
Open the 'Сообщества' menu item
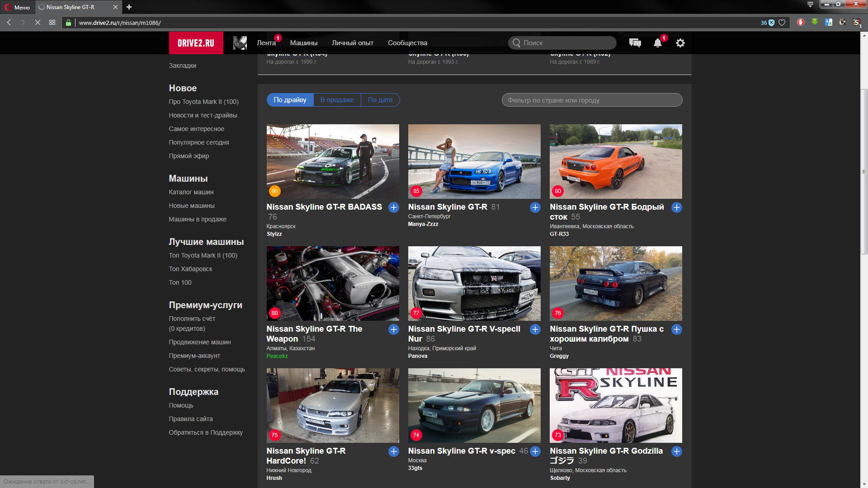point(407,43)
